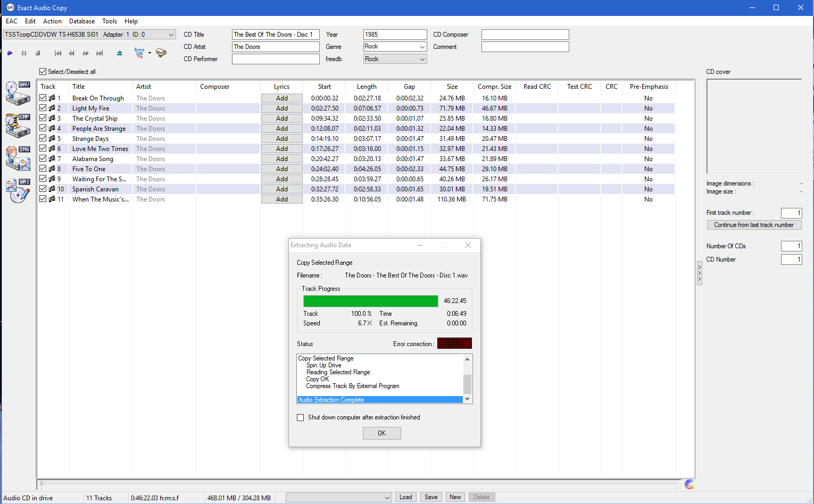The height and width of the screenshot is (504, 814).
Task: Open the Database menu
Action: 82,21
